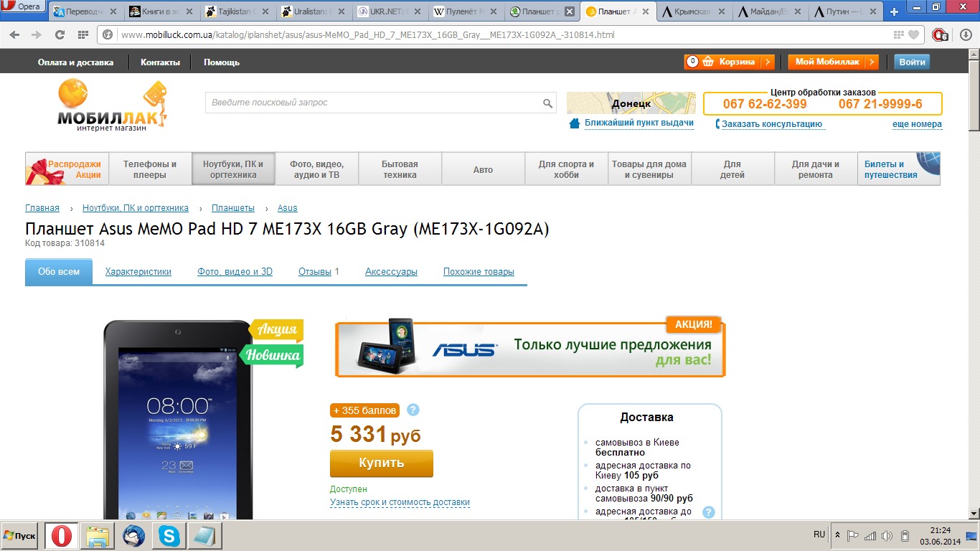
Task: Open the Контакты link
Action: coord(160,62)
